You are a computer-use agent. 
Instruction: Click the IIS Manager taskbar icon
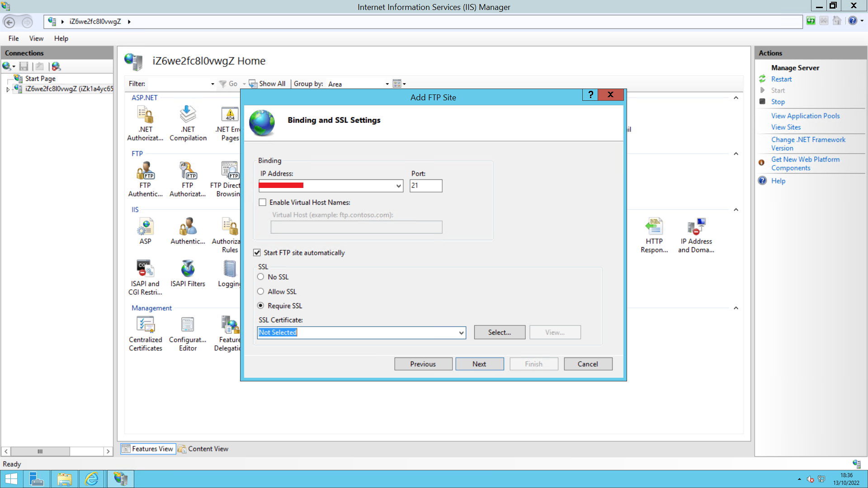point(120,479)
